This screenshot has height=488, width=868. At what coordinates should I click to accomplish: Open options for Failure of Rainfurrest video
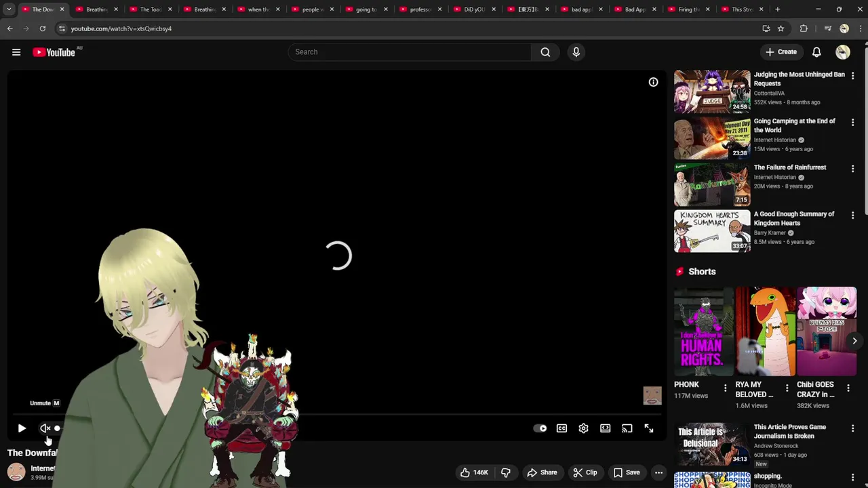click(852, 169)
